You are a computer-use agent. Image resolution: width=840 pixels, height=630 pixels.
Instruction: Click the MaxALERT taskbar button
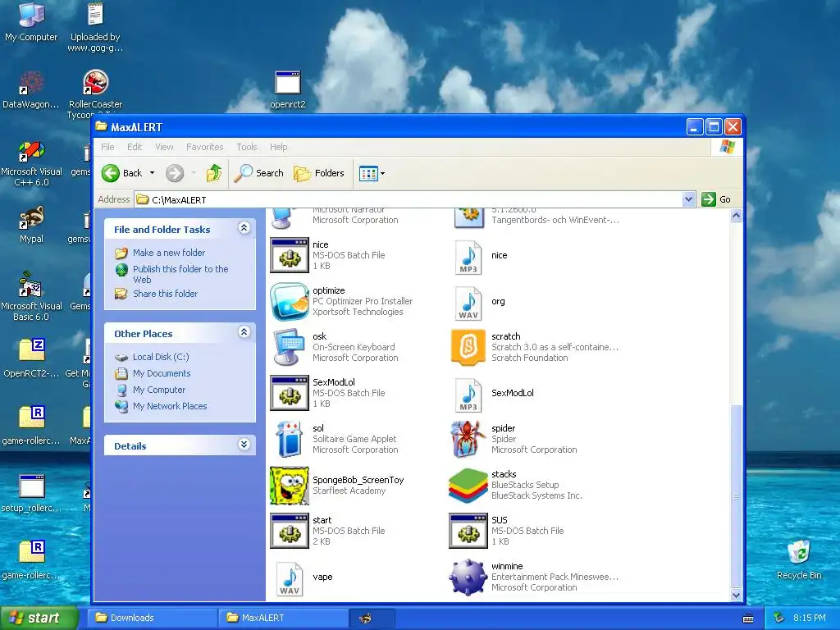tap(284, 618)
